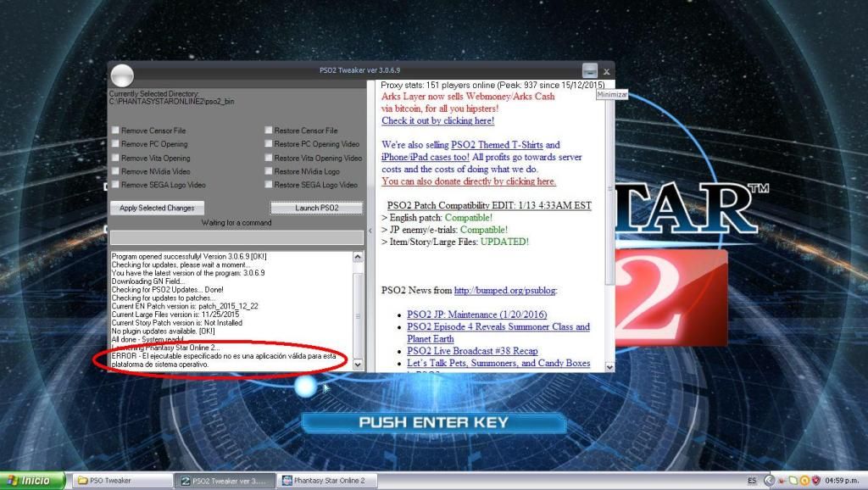
Task: Open the Inicio start menu
Action: coord(32,480)
